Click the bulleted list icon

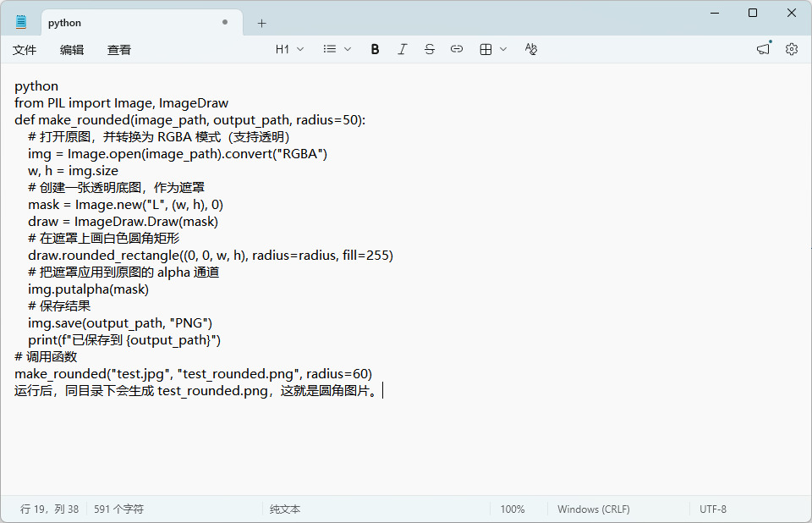[x=329, y=49]
